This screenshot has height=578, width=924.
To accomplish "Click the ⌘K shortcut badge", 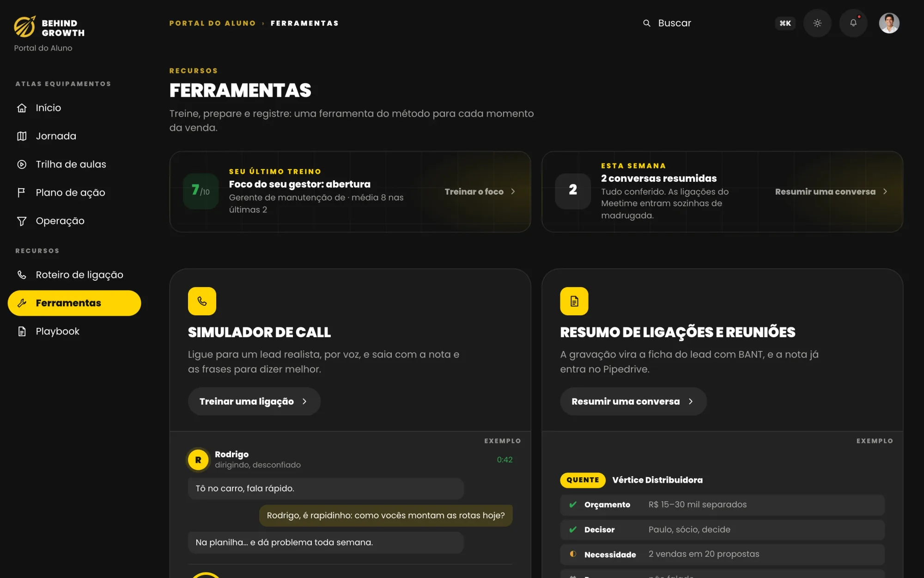I will pos(785,23).
